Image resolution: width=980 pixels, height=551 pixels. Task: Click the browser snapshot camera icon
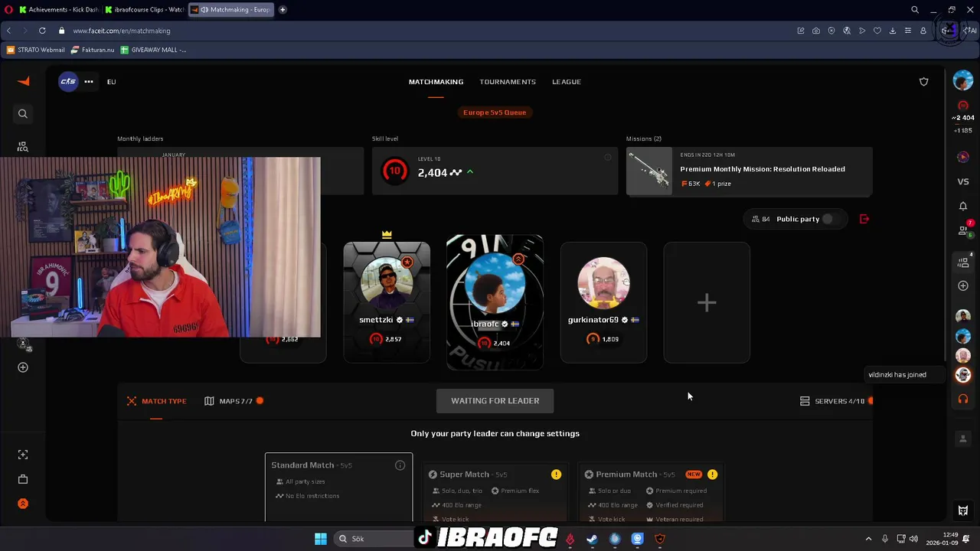tap(816, 31)
